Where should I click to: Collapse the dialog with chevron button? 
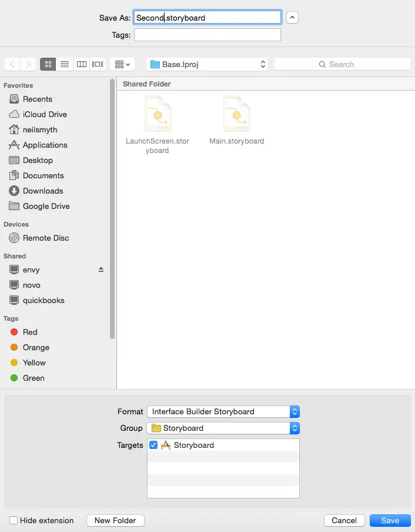292,17
